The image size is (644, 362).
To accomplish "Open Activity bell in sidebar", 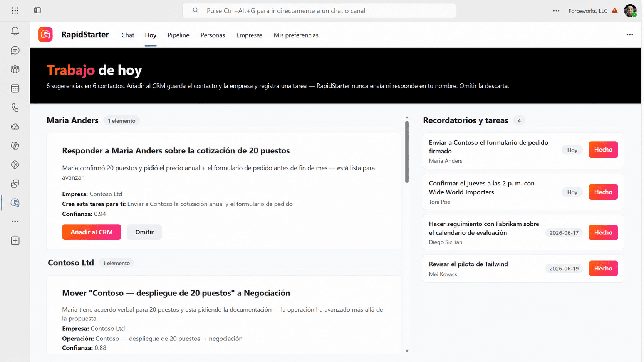I will [15, 31].
